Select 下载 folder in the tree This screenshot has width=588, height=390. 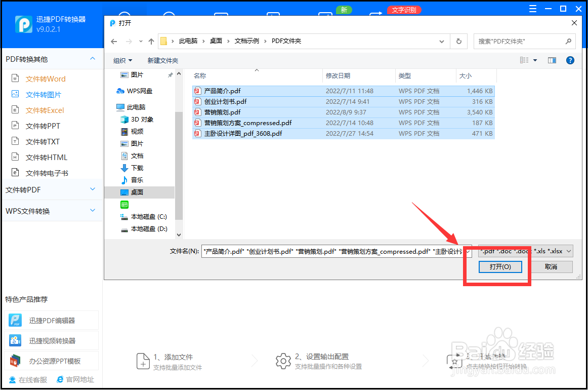coord(137,168)
